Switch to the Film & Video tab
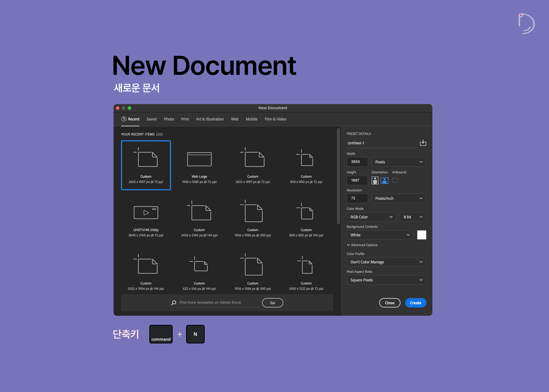Image resolution: width=549 pixels, height=392 pixels. [x=275, y=119]
